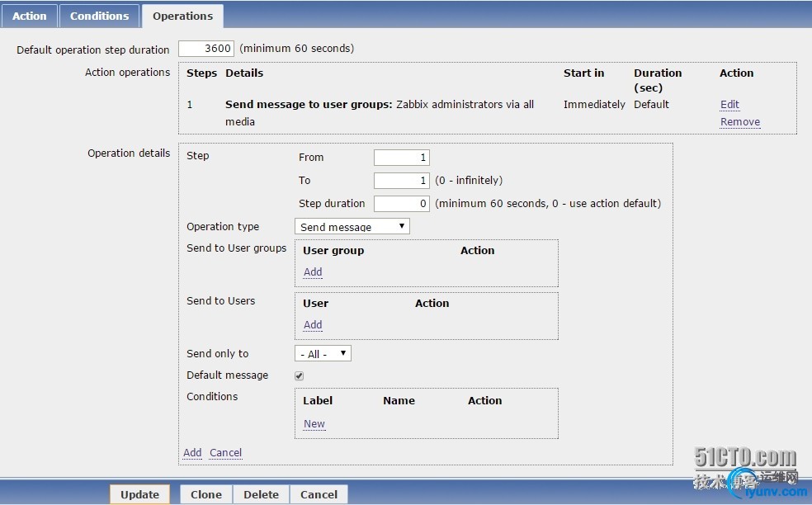The width and height of the screenshot is (812, 505).
Task: Click the 'Steps' column header
Action: click(x=201, y=73)
